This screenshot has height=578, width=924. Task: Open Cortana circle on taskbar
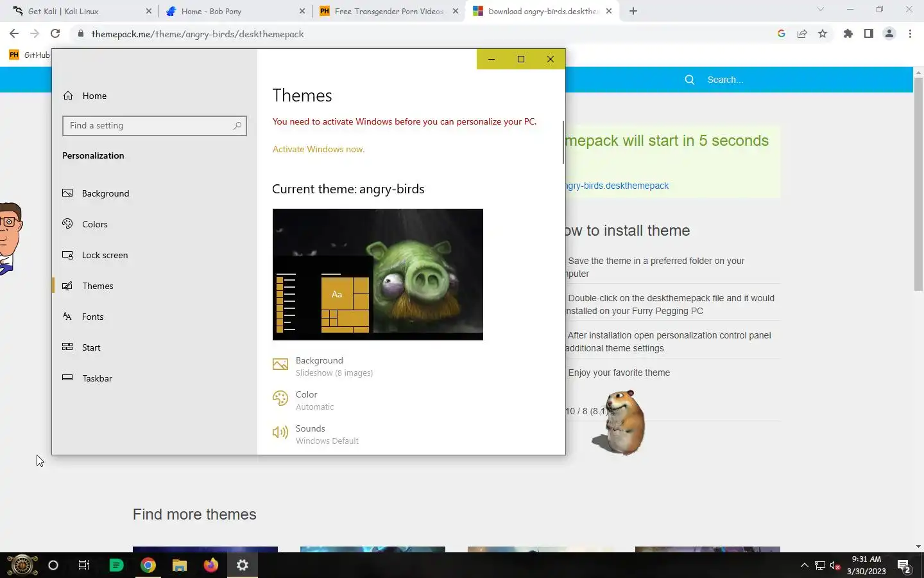(53, 565)
